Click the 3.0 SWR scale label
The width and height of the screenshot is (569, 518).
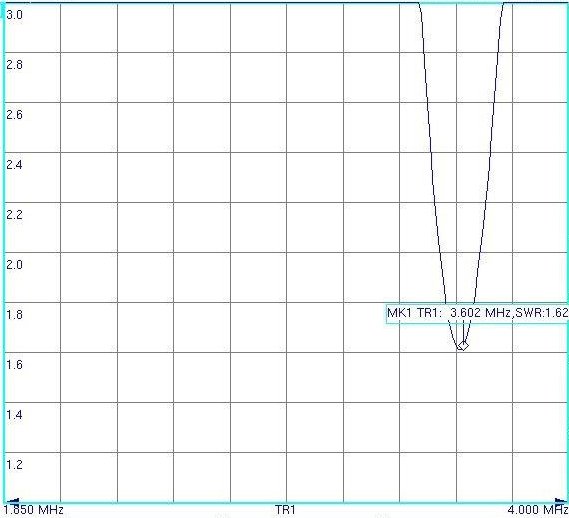(x=15, y=15)
